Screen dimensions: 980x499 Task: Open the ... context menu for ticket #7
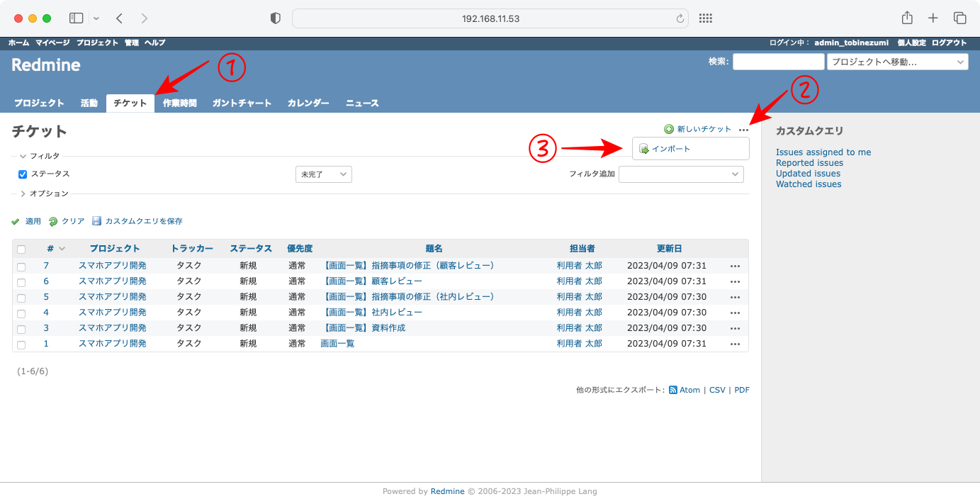pos(735,265)
